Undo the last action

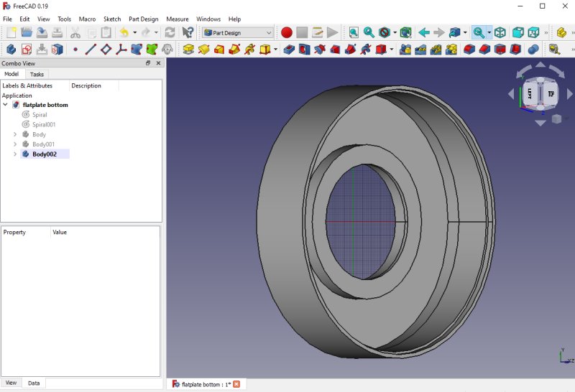point(124,32)
